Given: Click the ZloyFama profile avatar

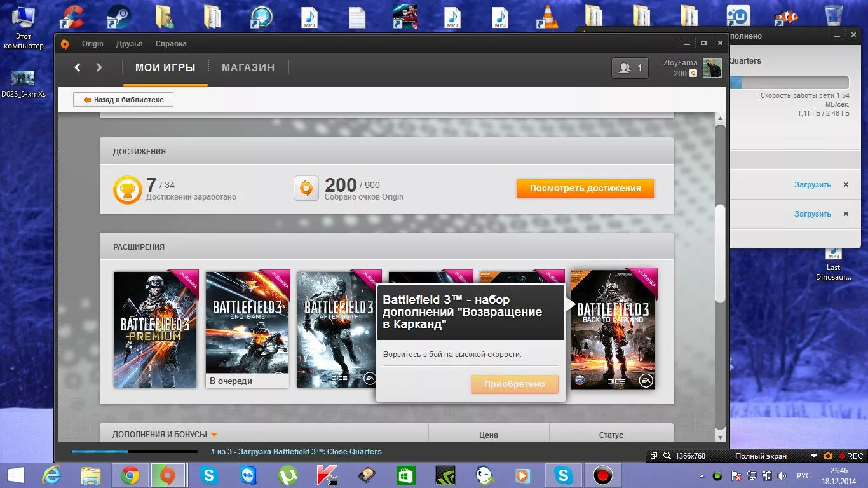Looking at the screenshot, I should tap(712, 68).
